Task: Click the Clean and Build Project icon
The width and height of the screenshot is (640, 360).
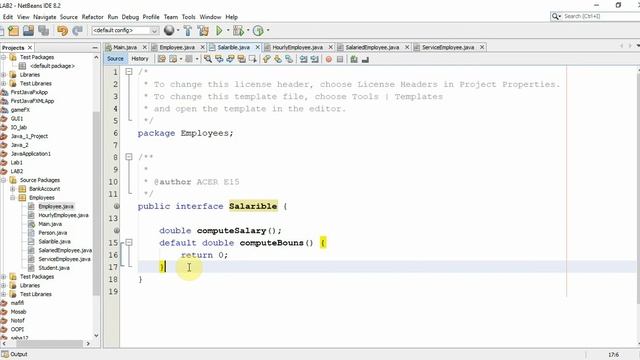Action: (x=203, y=31)
